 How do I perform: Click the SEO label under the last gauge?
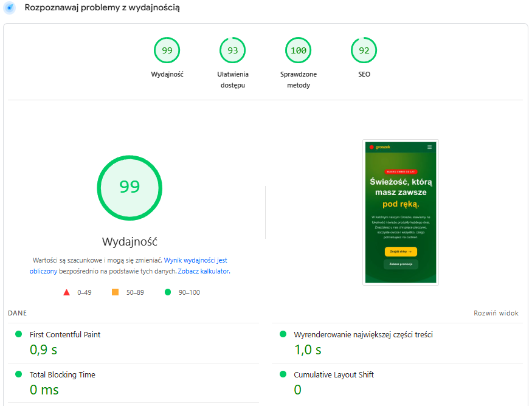(364, 74)
